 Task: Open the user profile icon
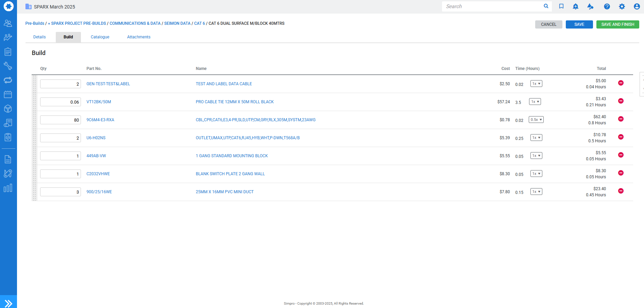pos(637,6)
